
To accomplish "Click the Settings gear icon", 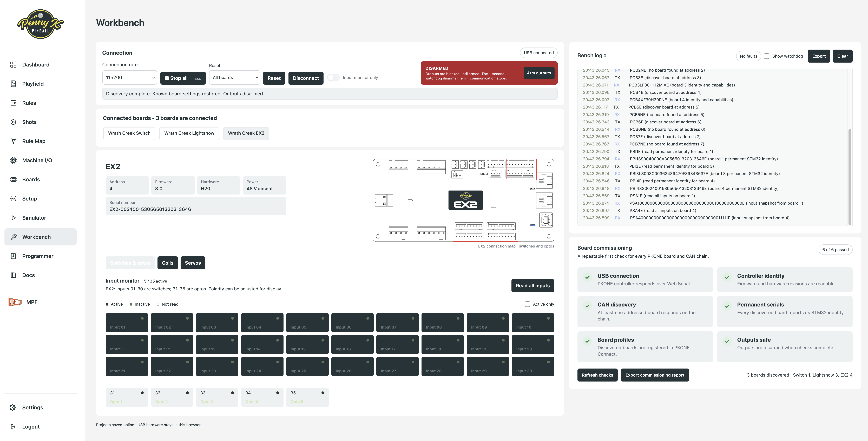I will pos(13,407).
